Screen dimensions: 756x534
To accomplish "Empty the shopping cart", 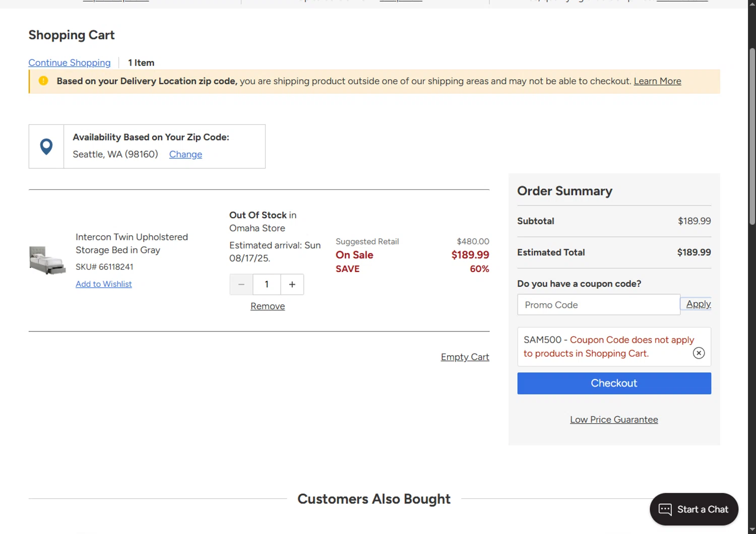I will [465, 357].
